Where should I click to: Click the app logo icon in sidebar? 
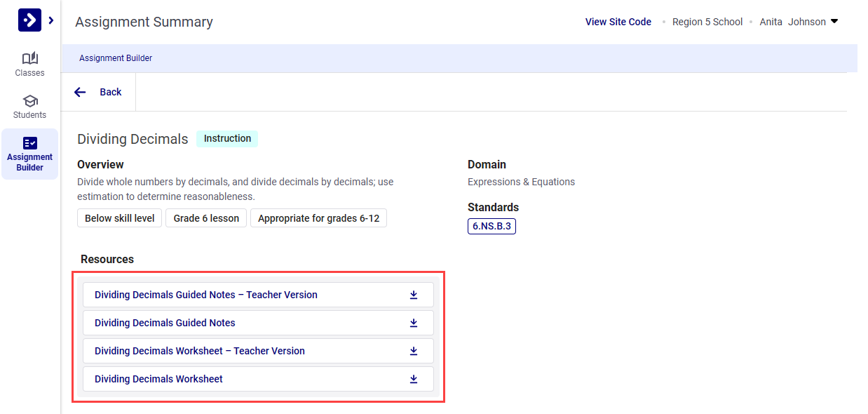pyautogui.click(x=29, y=20)
